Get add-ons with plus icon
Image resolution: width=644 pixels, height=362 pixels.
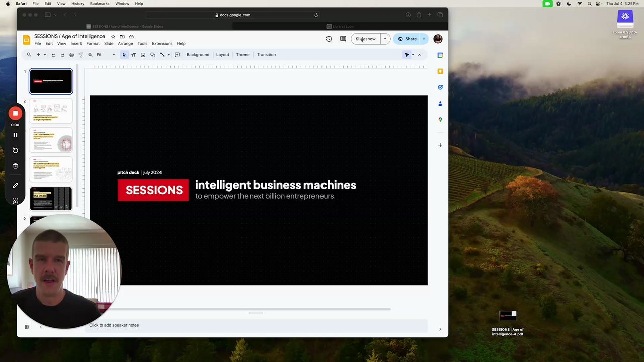[x=440, y=145]
